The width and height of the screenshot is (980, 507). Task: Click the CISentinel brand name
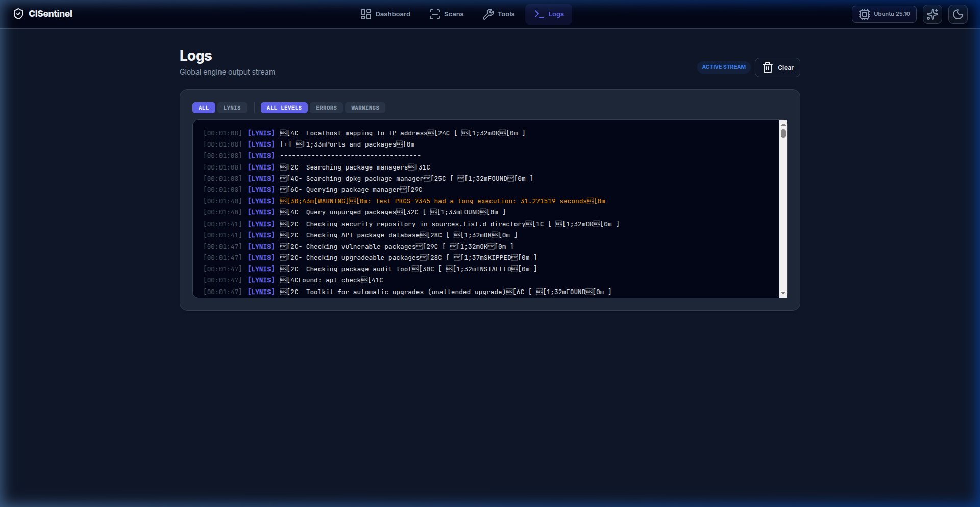click(x=51, y=14)
